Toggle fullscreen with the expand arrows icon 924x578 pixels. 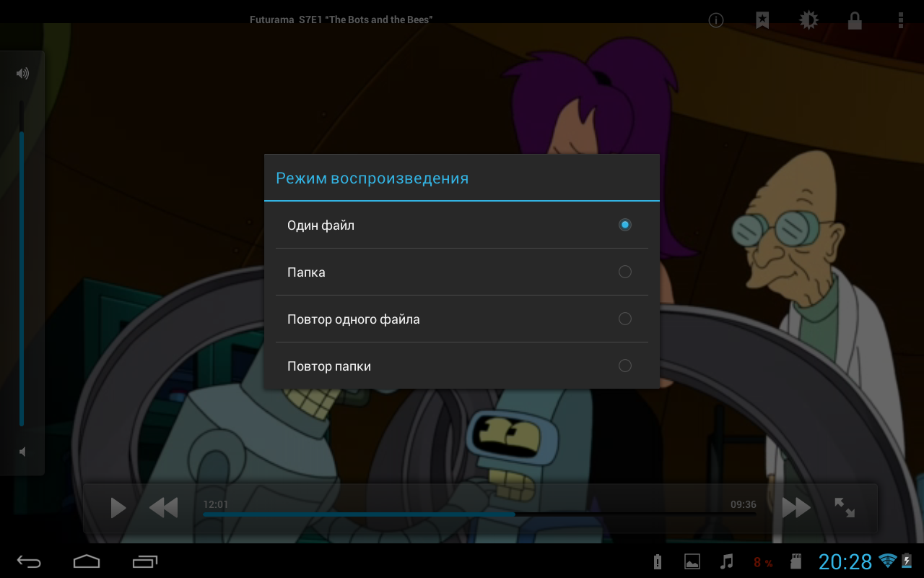tap(845, 507)
